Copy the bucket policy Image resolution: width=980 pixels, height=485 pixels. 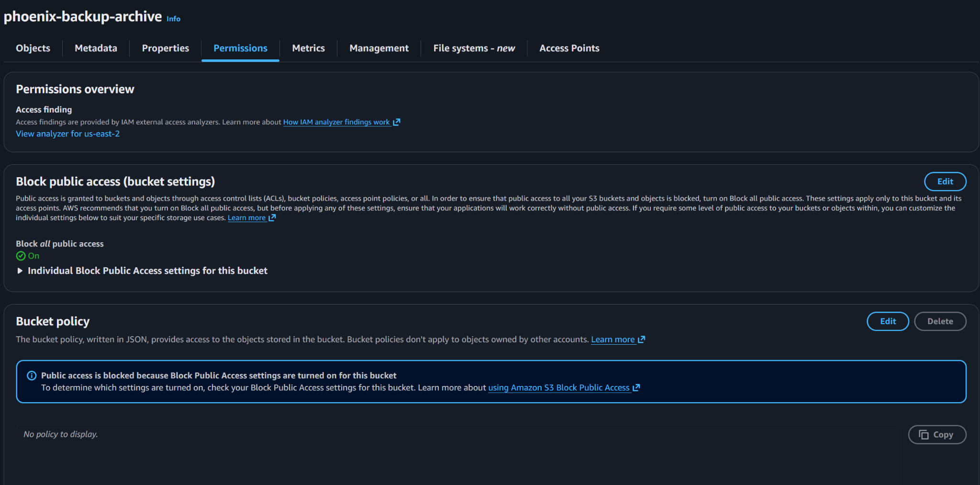937,435
